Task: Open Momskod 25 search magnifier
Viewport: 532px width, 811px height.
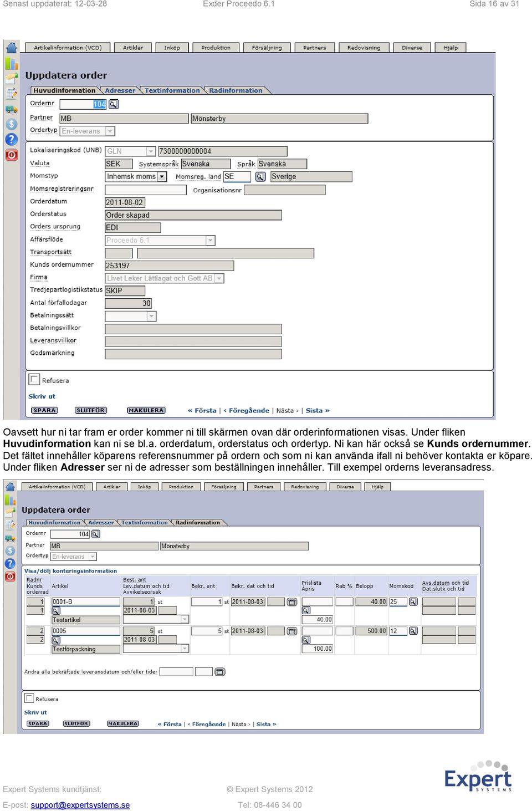Action: pyautogui.click(x=413, y=602)
